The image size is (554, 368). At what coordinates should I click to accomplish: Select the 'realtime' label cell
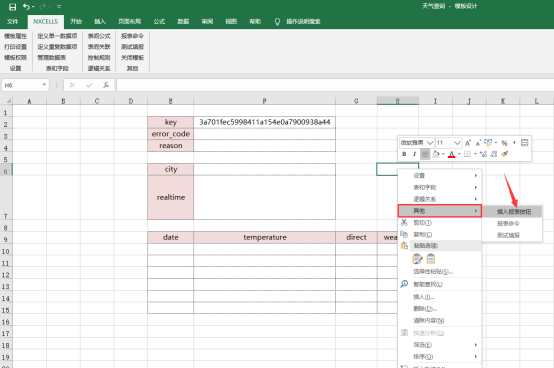pyautogui.click(x=171, y=197)
